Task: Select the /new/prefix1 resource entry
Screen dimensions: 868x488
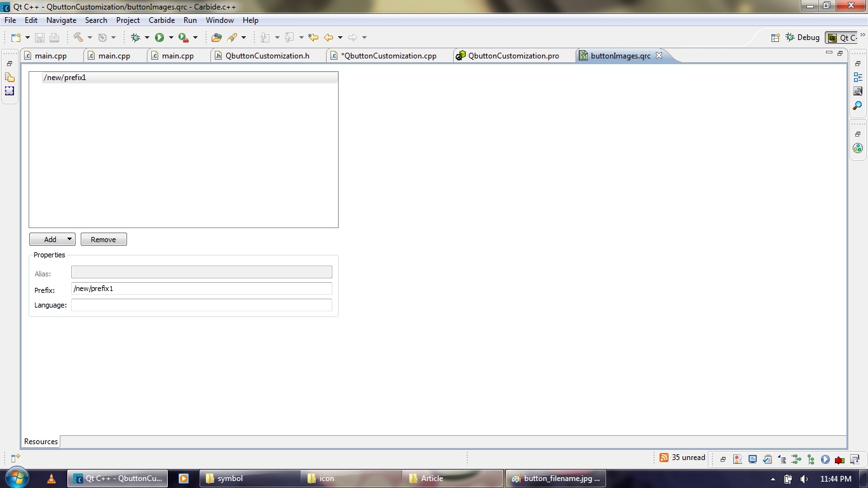Action: click(64, 77)
